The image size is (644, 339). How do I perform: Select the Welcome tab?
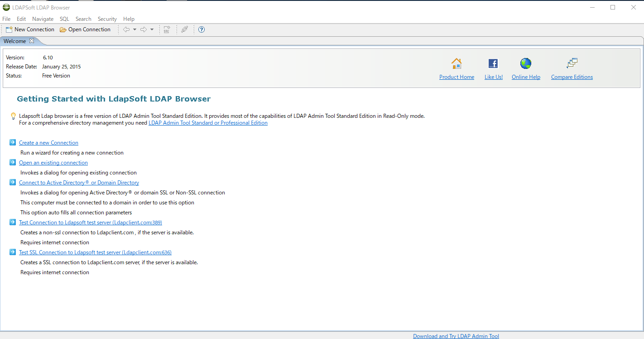15,41
